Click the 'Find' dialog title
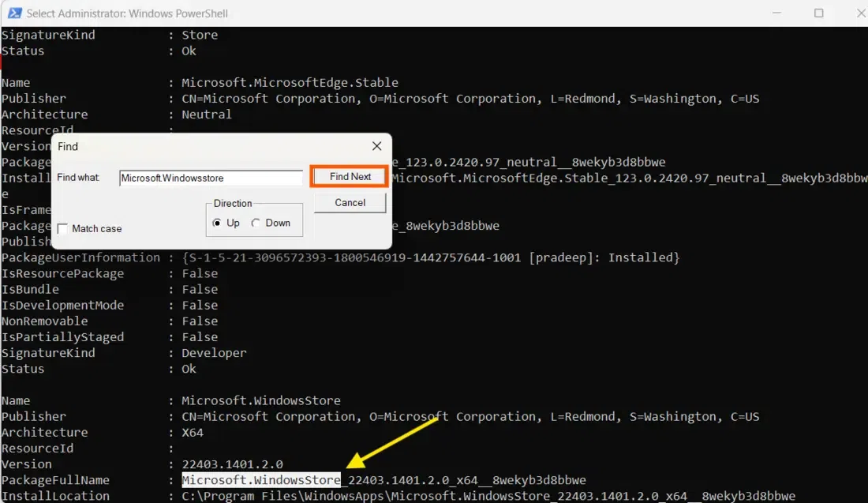 [68, 146]
